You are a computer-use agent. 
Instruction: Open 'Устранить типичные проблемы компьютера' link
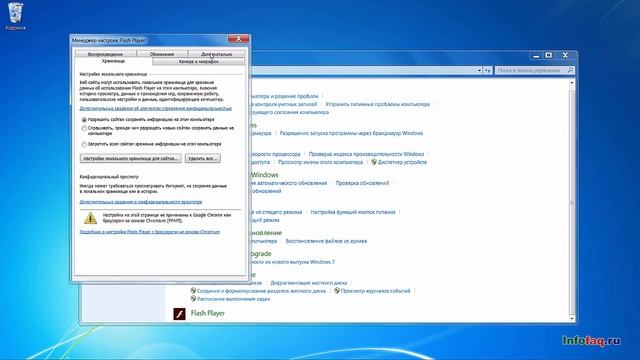pos(378,104)
